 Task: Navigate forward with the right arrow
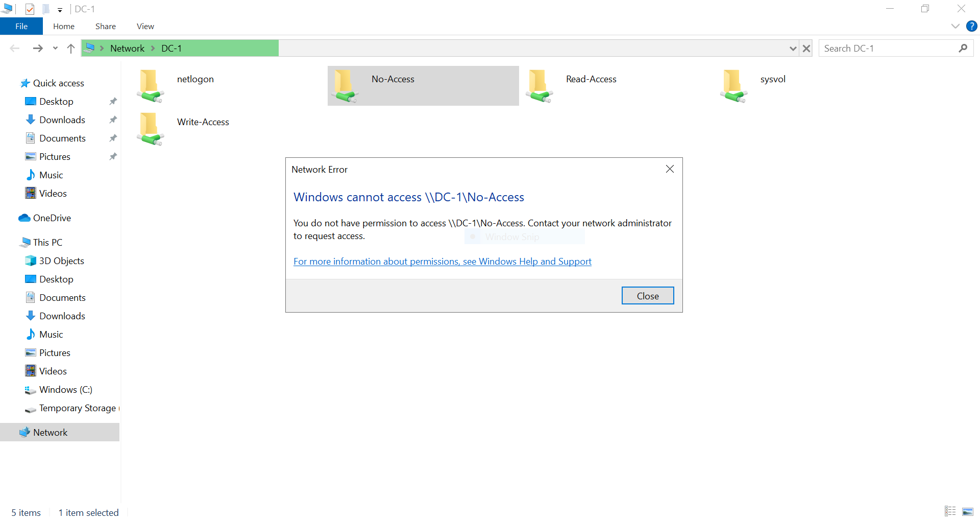[x=38, y=49]
